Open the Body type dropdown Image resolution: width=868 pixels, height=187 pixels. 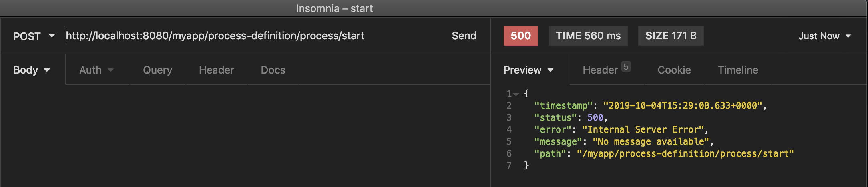[32, 70]
